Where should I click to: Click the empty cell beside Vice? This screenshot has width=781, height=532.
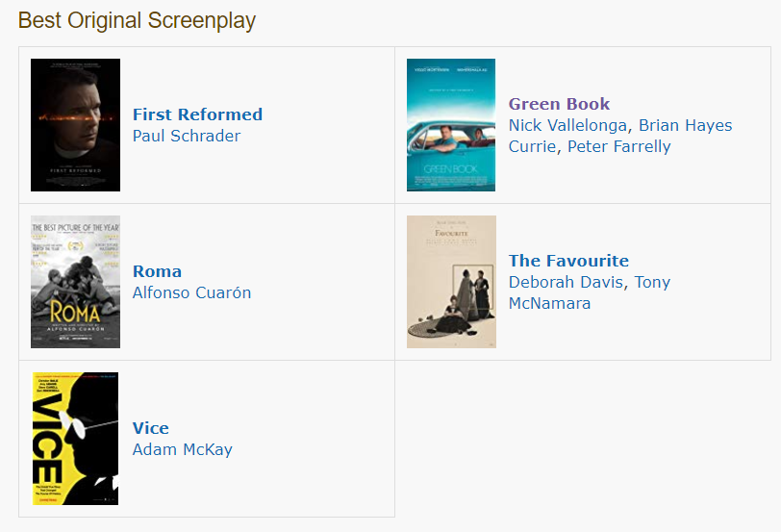(582, 439)
